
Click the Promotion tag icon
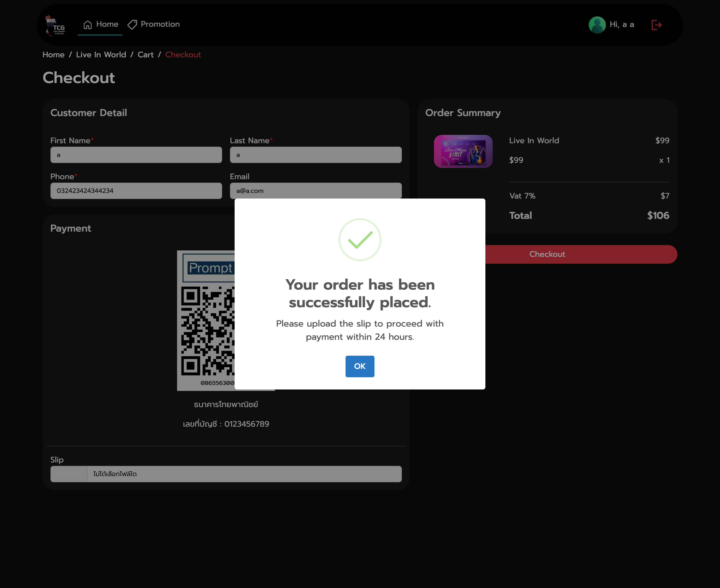point(132,25)
